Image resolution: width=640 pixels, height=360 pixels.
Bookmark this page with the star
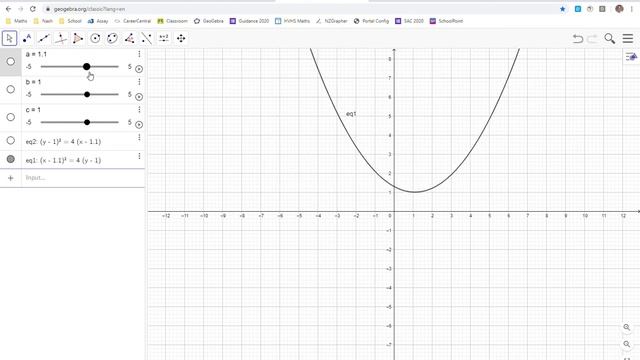click(x=562, y=9)
